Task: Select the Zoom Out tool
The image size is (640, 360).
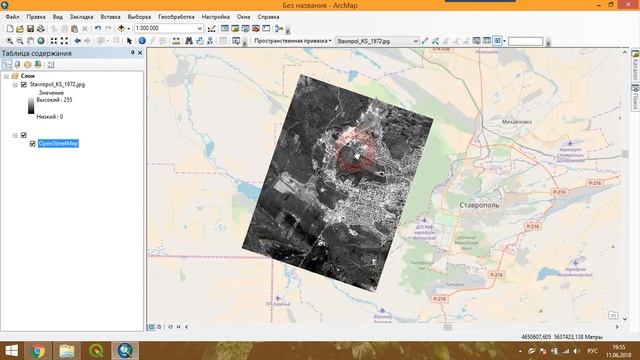Action: [x=20, y=41]
